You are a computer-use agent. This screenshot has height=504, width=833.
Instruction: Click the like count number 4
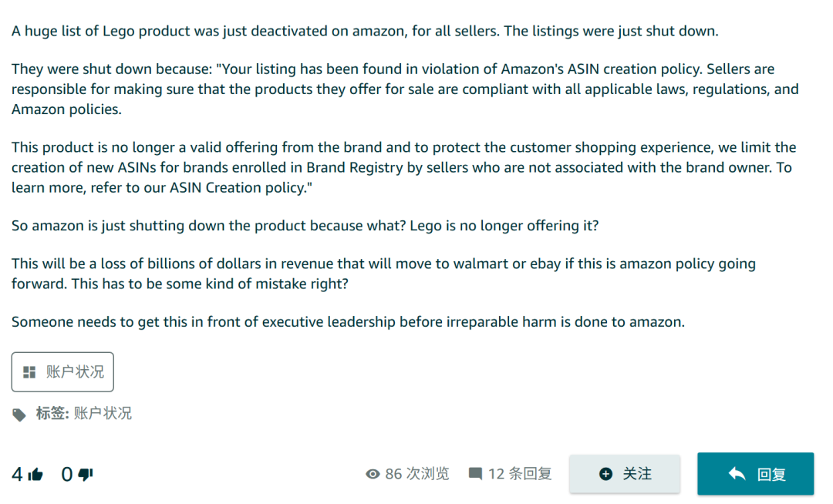point(17,475)
